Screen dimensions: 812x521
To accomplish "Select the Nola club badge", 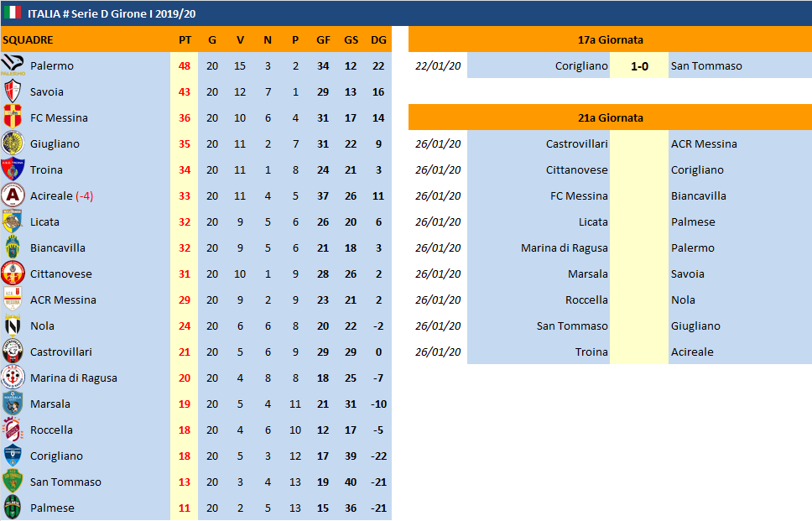I will (x=13, y=326).
